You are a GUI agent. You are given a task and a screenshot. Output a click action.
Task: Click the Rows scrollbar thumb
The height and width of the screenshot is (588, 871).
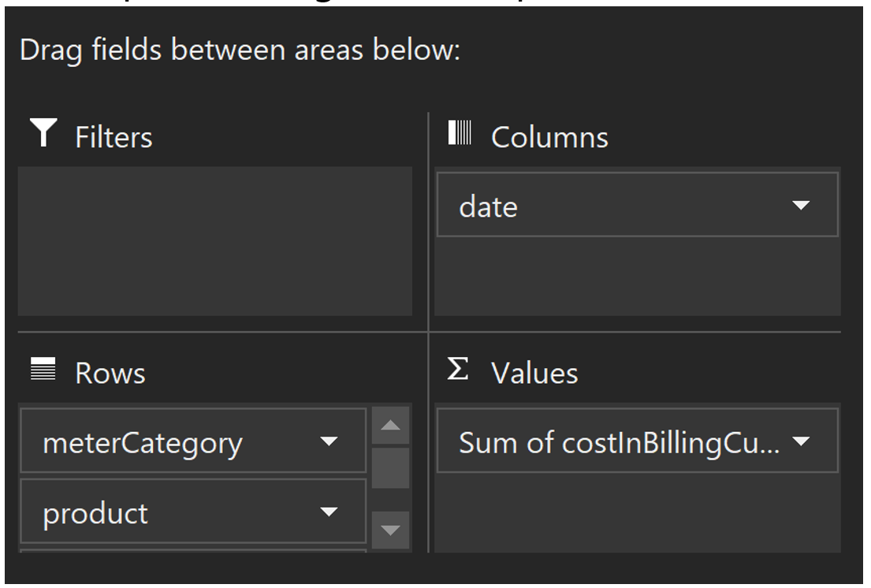390,468
